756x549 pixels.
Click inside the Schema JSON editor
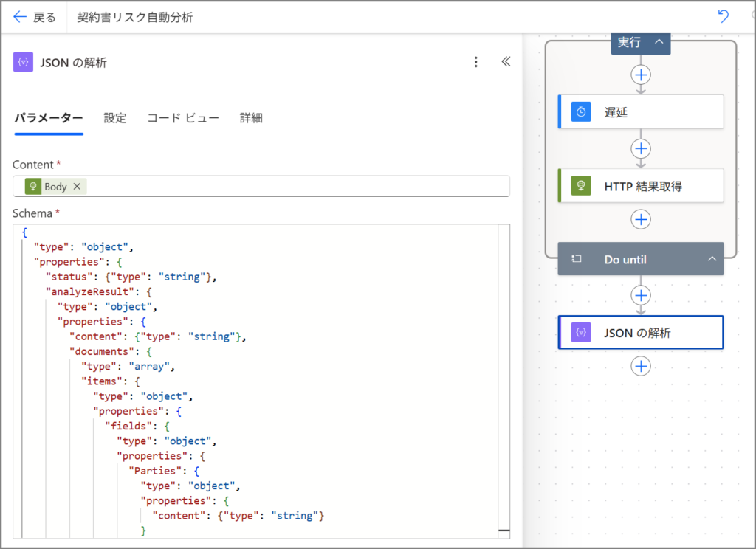coord(295,369)
